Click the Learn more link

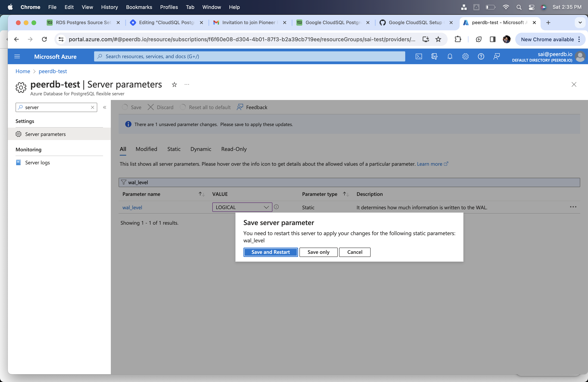[x=429, y=163]
